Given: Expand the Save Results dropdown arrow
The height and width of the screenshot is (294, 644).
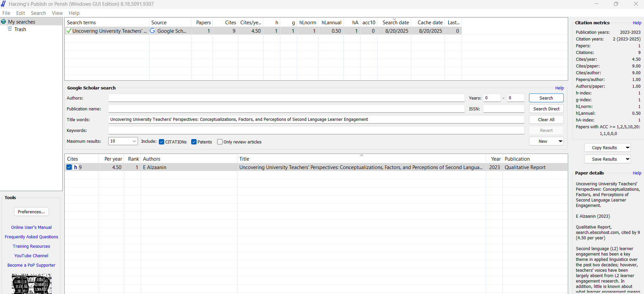Looking at the screenshot, I should pyautogui.click(x=627, y=159).
